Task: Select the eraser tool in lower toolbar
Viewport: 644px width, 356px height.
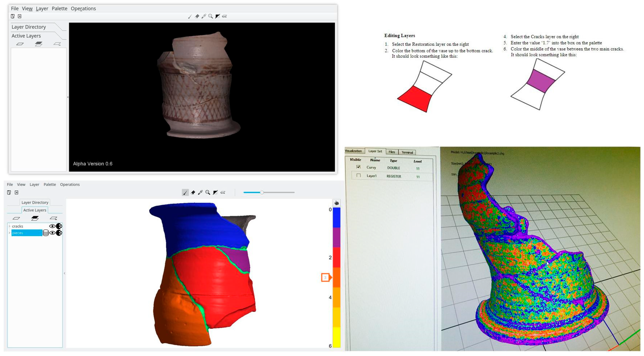Action: [x=193, y=193]
